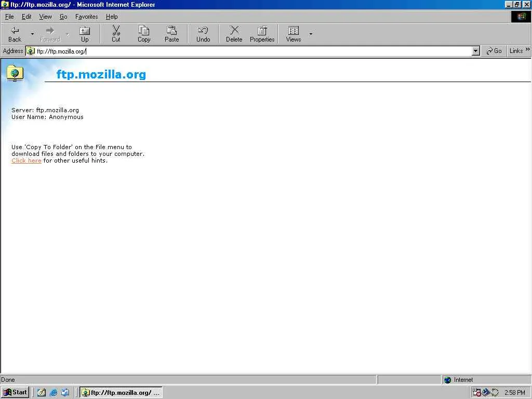Open the View menu
This screenshot has width=532, height=399.
point(45,17)
